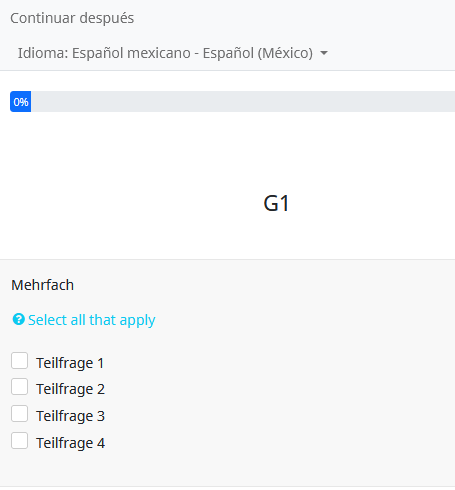Screen dimensions: 455x490
Task: Click the caret arrow beside Español (México)
Action: 324,53
